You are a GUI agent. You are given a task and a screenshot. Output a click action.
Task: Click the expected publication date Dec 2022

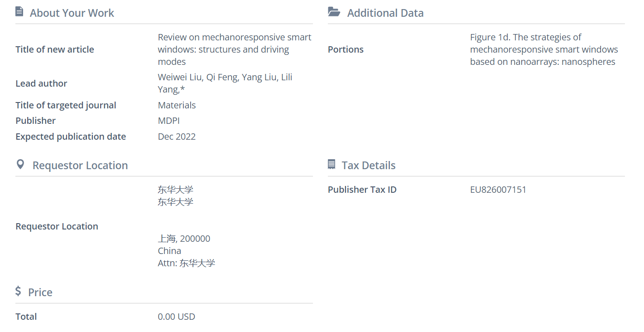pyautogui.click(x=177, y=137)
